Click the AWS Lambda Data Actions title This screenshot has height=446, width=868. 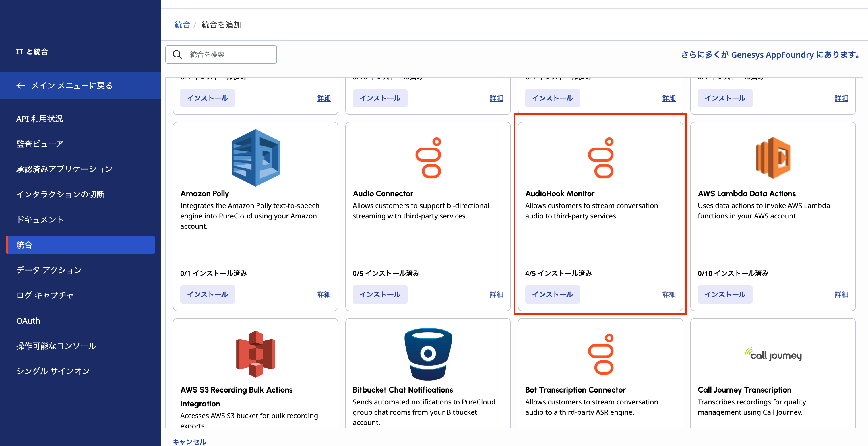(x=747, y=194)
